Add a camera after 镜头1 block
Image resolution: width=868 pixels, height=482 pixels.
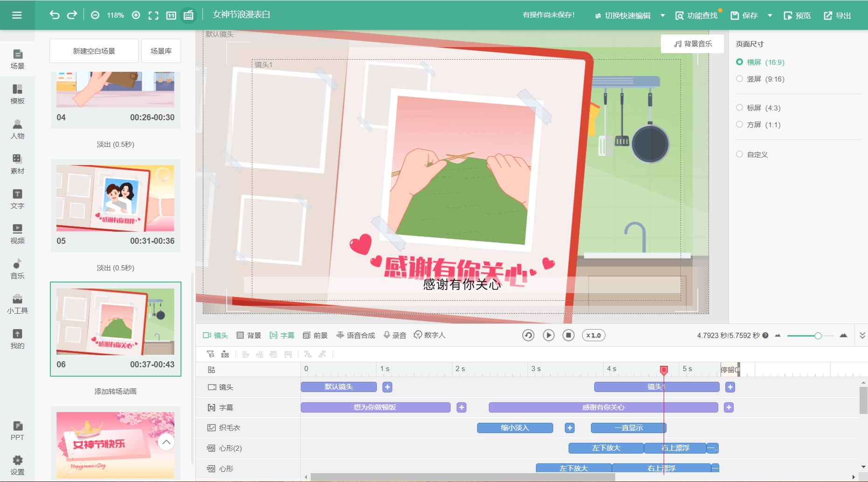tap(730, 387)
